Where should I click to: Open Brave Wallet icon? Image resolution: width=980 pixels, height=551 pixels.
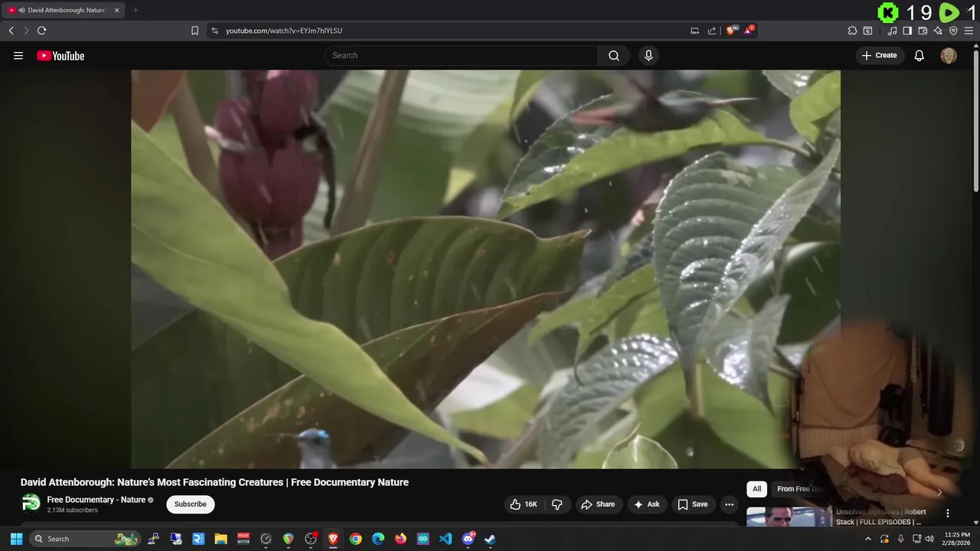(923, 31)
